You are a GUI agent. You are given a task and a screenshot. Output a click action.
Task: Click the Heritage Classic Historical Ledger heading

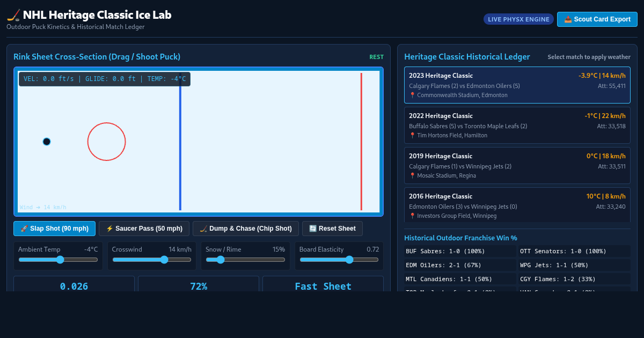tap(467, 57)
